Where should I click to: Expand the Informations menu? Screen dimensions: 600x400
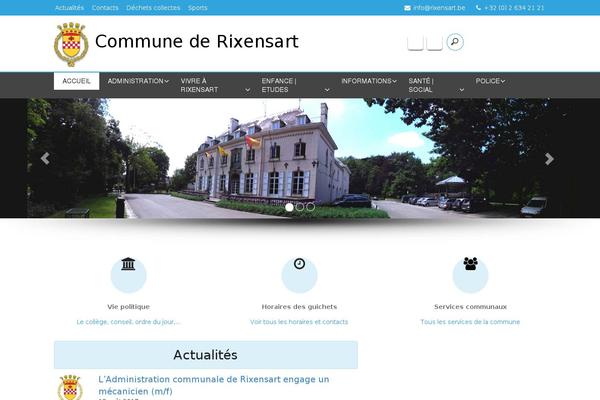[369, 81]
